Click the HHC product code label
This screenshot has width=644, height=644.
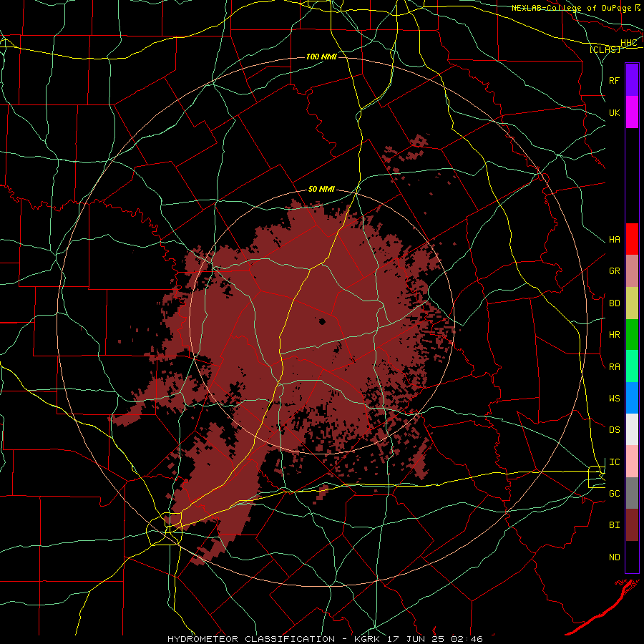pyautogui.click(x=629, y=43)
